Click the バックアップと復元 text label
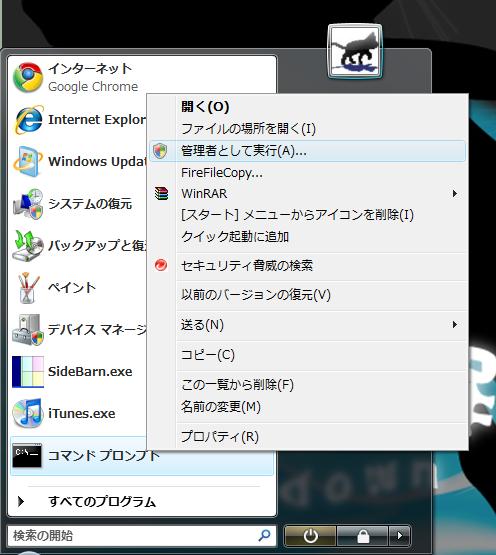The image size is (496, 555). (x=97, y=246)
